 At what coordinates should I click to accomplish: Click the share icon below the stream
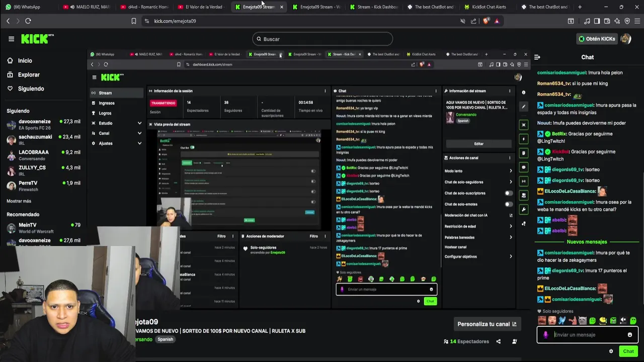point(498,341)
